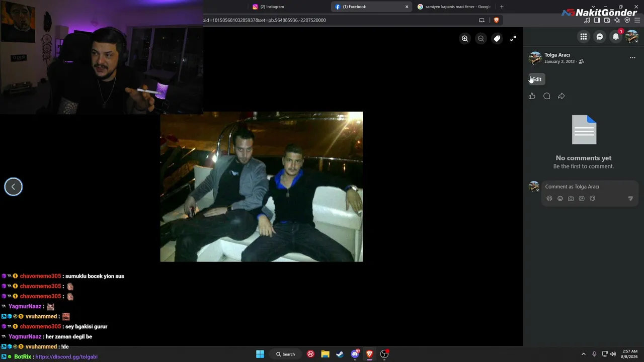Click the Brave Shields lion icon
This screenshot has height=362, width=644.
tap(496, 20)
